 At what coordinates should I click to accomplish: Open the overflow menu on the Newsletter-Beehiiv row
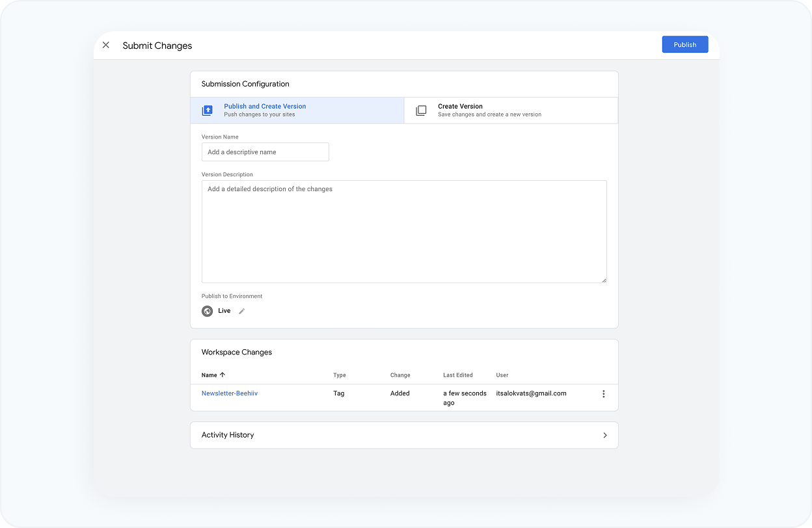[x=603, y=393]
